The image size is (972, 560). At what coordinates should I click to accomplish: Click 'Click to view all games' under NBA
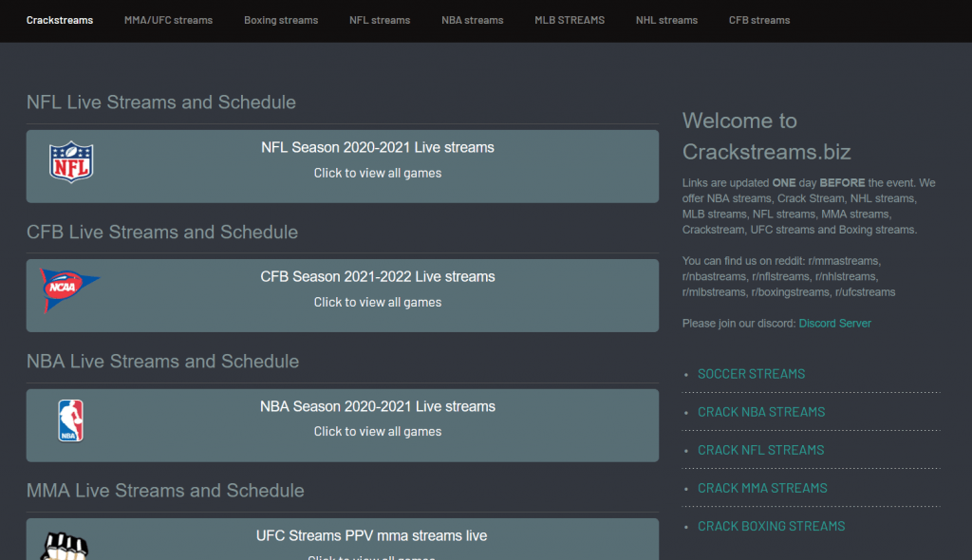click(378, 432)
